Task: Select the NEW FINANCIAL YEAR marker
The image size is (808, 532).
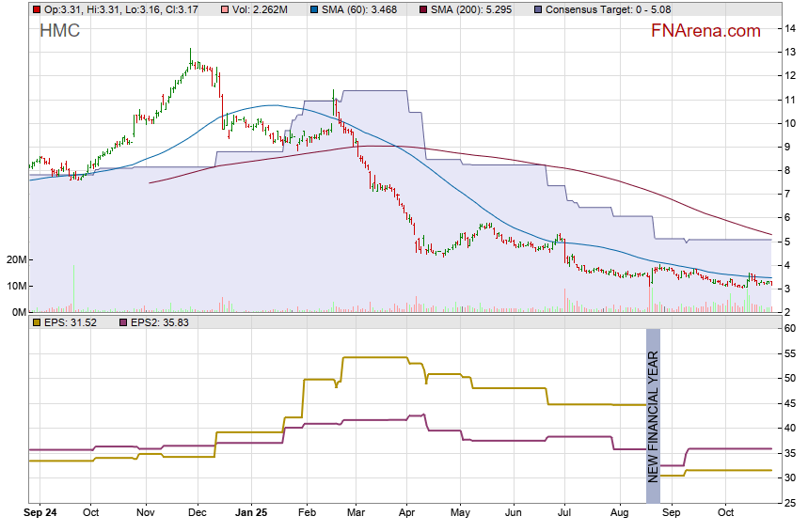Action: (653, 406)
